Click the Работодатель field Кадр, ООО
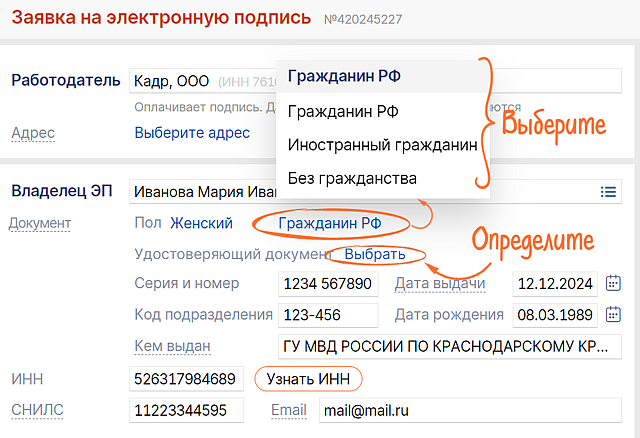The width and height of the screenshot is (640, 438). coord(200,81)
